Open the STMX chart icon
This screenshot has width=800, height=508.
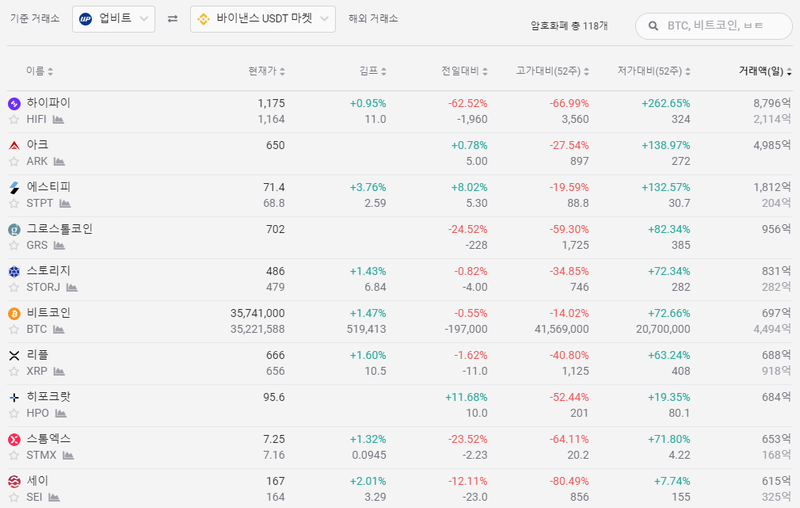click(x=68, y=455)
